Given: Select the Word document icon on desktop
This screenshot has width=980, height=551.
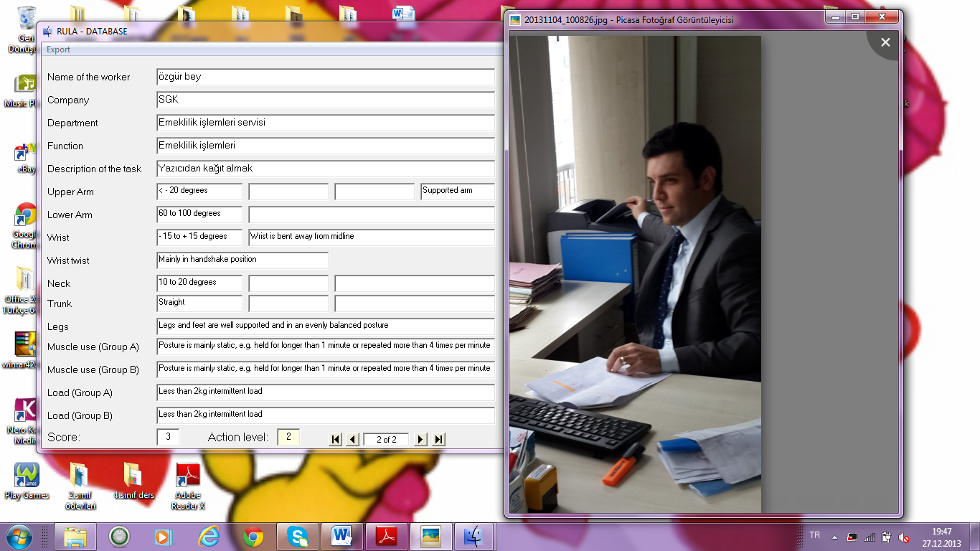Looking at the screenshot, I should pyautogui.click(x=403, y=17).
